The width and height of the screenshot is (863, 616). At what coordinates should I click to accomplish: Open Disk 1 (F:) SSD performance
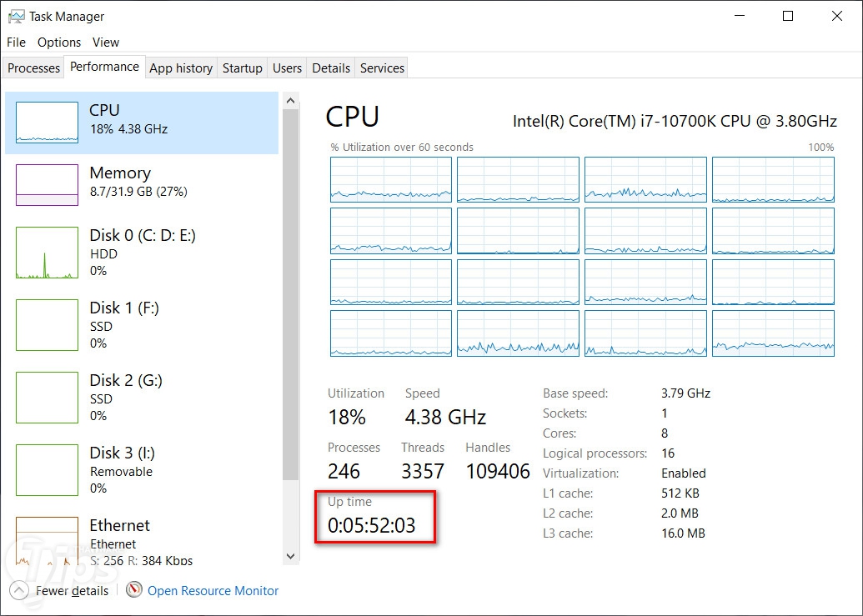(142, 325)
